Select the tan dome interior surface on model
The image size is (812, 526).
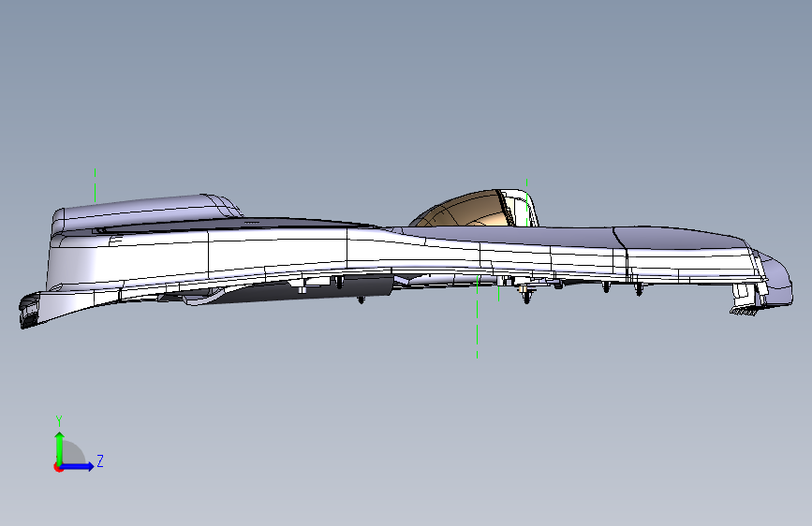[464, 212]
